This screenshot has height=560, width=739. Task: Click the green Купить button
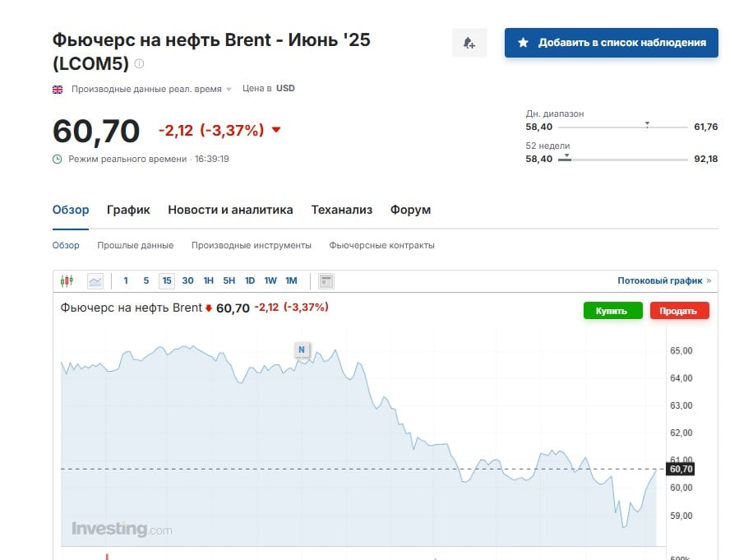[612, 311]
